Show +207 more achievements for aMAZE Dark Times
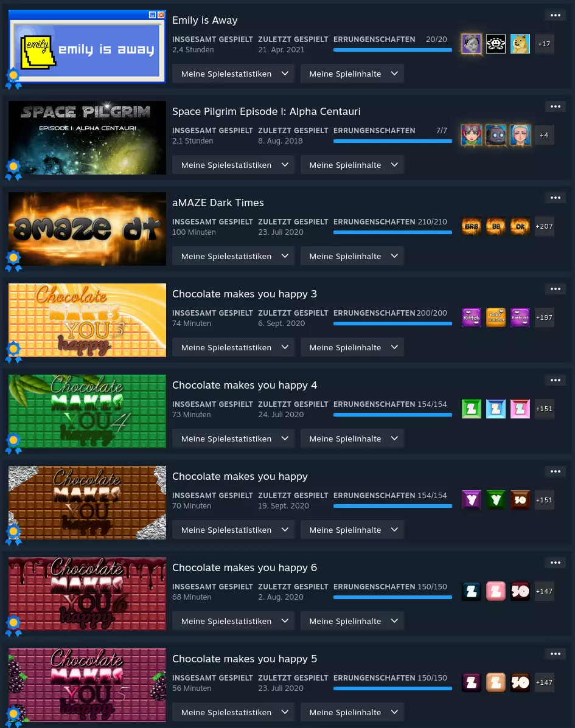The height and width of the screenshot is (728, 575). pos(545,227)
